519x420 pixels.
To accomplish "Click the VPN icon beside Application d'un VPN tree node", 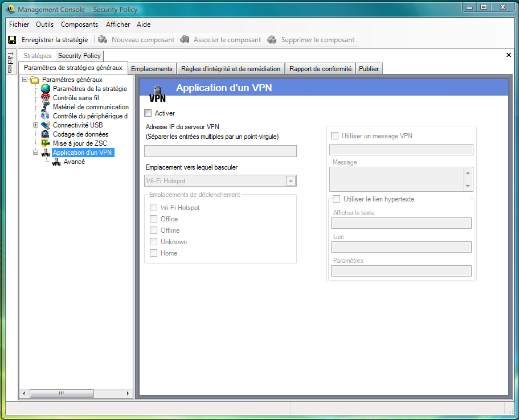I will pyautogui.click(x=46, y=153).
